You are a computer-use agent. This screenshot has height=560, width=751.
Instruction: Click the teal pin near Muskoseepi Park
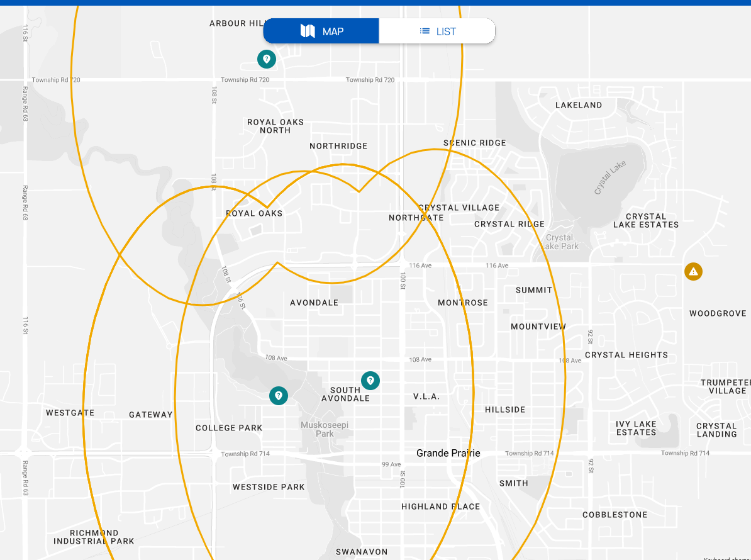[x=279, y=396]
